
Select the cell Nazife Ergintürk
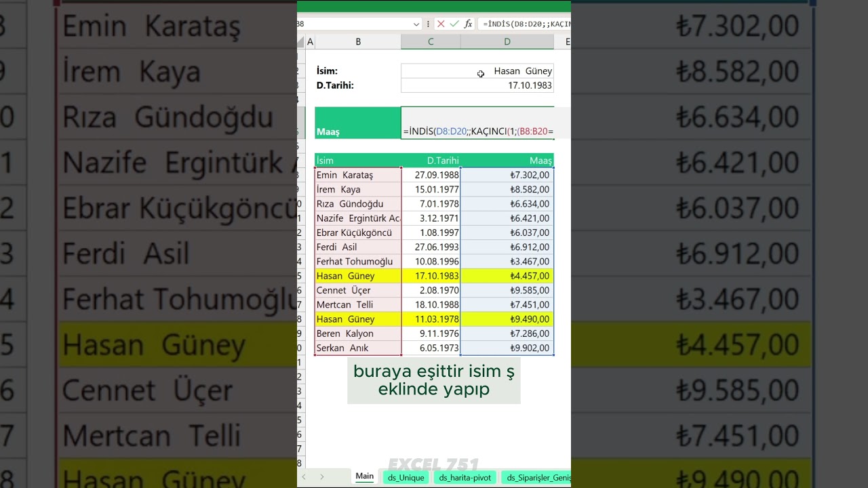tap(358, 218)
